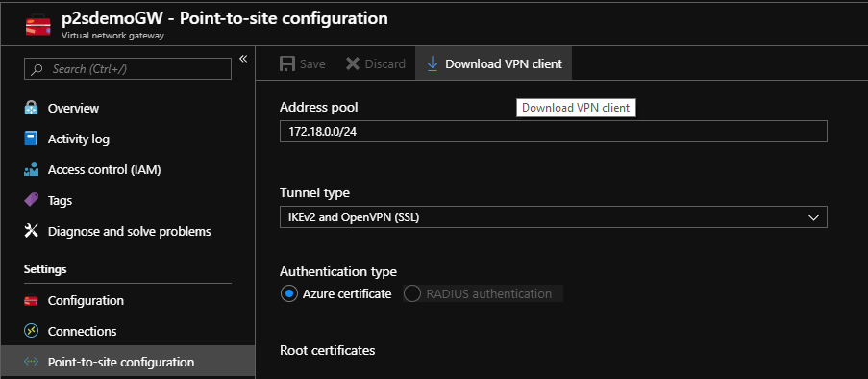868x379 pixels.
Task: Click the Point-to-site configuration arrows icon
Action: tap(31, 362)
